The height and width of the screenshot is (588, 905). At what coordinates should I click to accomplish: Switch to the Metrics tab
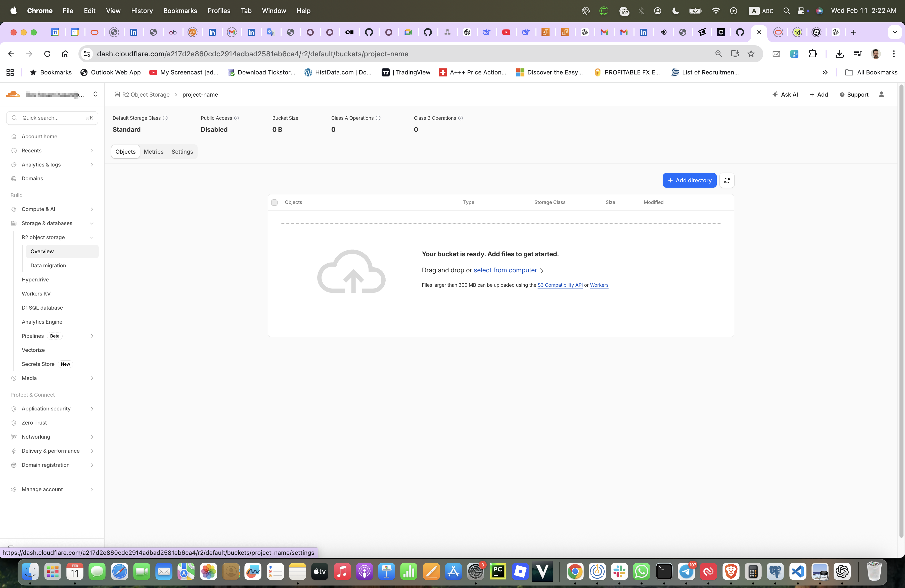click(153, 151)
